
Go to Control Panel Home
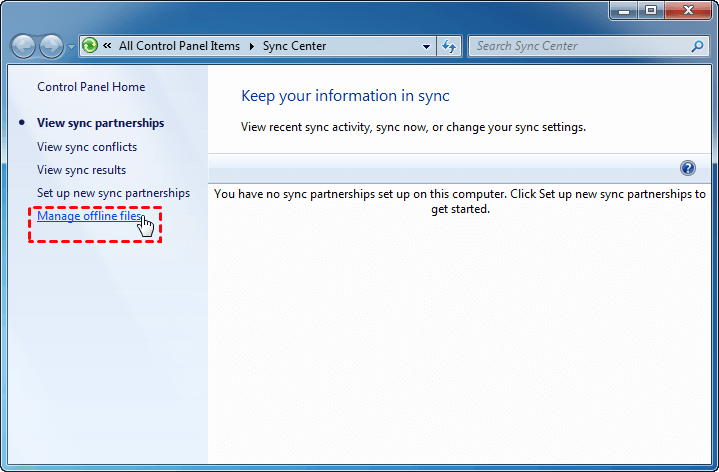coord(91,87)
